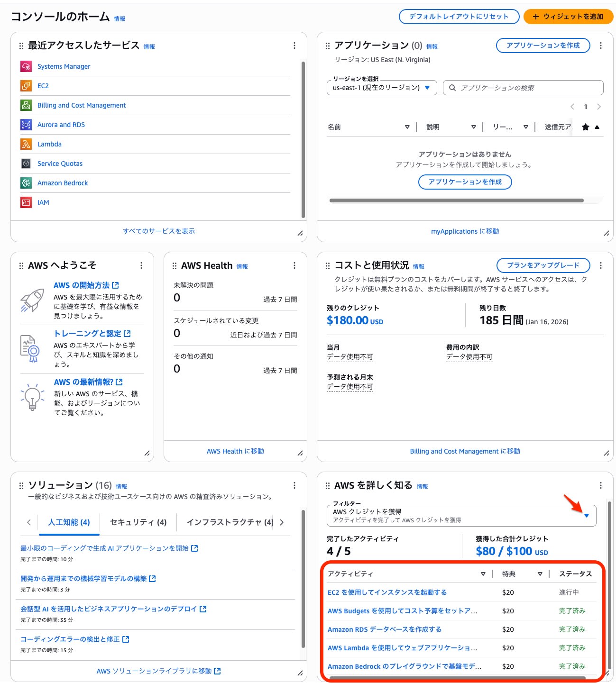The image size is (616, 683).
Task: Select the 人工知能 (4) tab
Action: coord(69,522)
